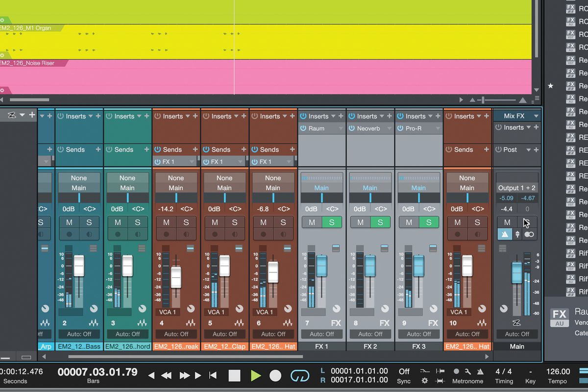This screenshot has width=588, height=392.
Task: Open the Metronome settings wrench icon
Action: pos(468,372)
